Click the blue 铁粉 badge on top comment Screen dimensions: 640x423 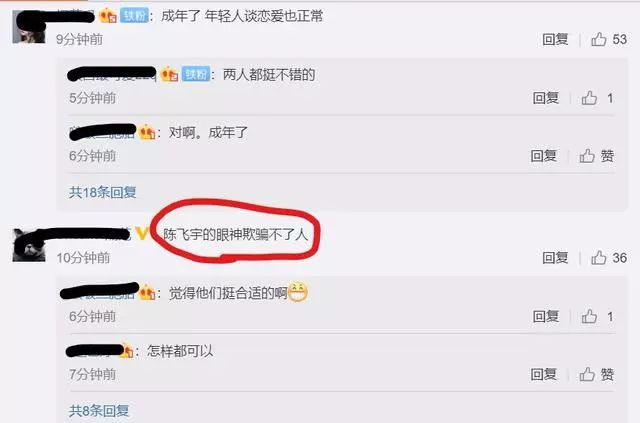coord(134,16)
